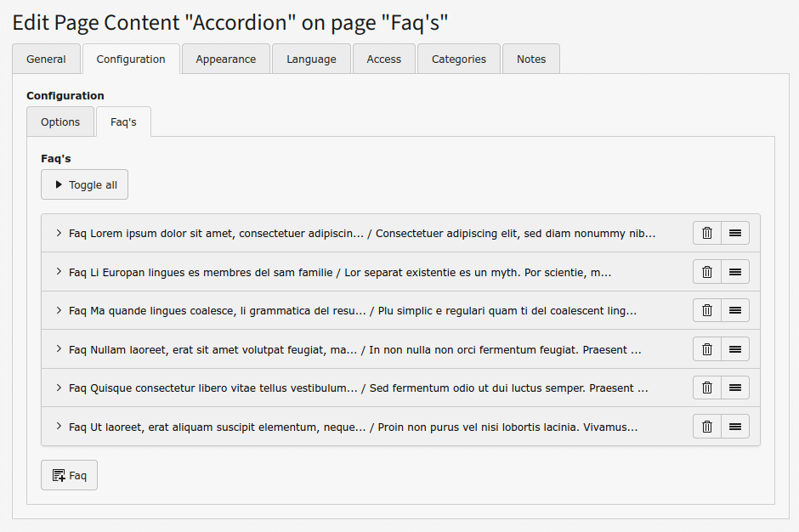The width and height of the screenshot is (799, 532).
Task: Open the Access tab
Action: [383, 59]
